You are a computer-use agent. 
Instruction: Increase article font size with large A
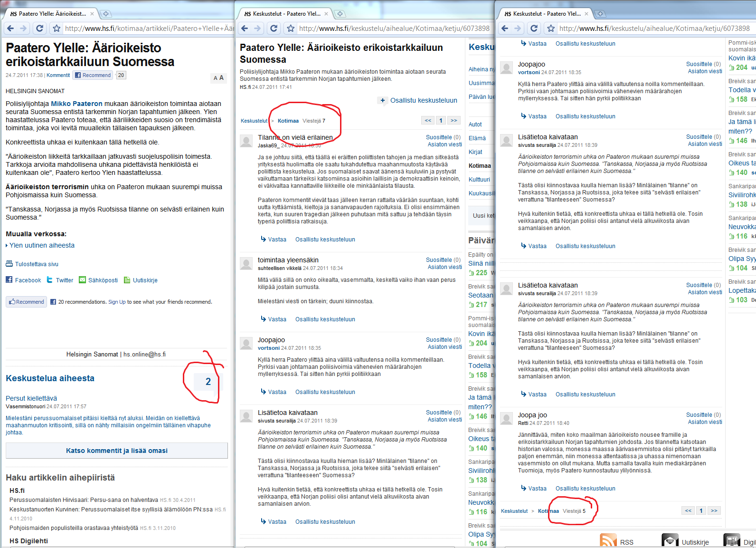pos(221,77)
